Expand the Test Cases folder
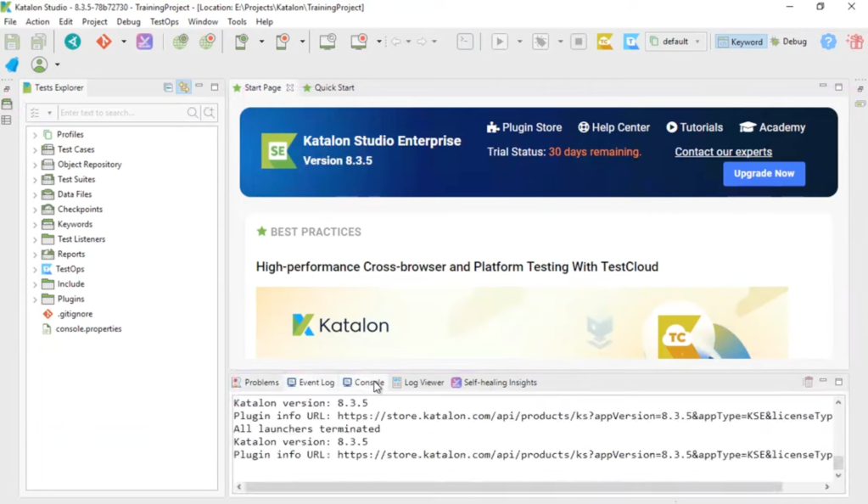The height and width of the screenshot is (504, 868). (x=35, y=149)
